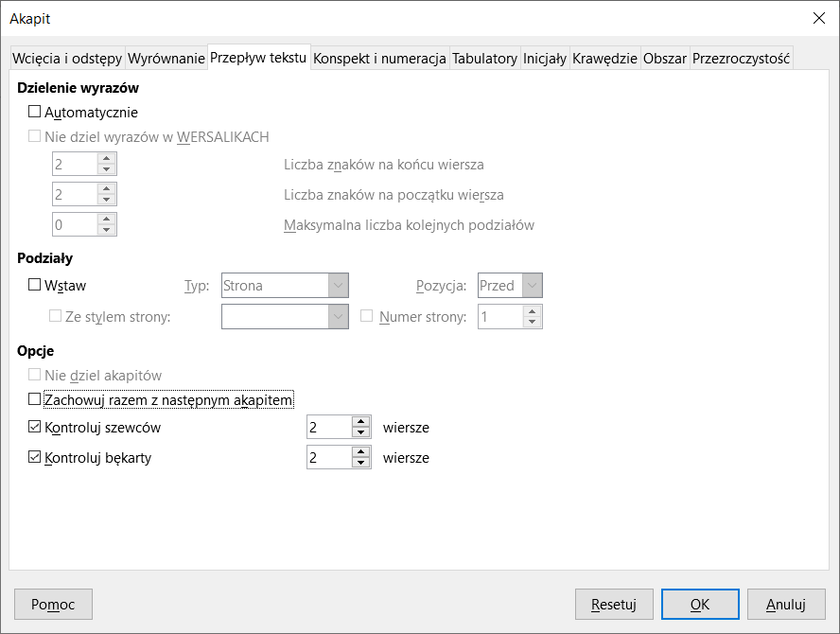
Task: Increase the Kontroluj szewców line count
Action: tap(359, 422)
